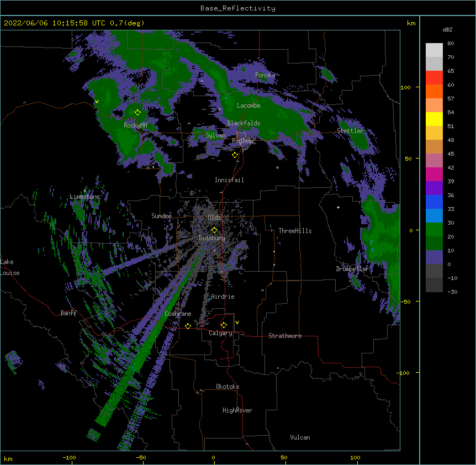Click the Cochrane label

click(x=178, y=314)
